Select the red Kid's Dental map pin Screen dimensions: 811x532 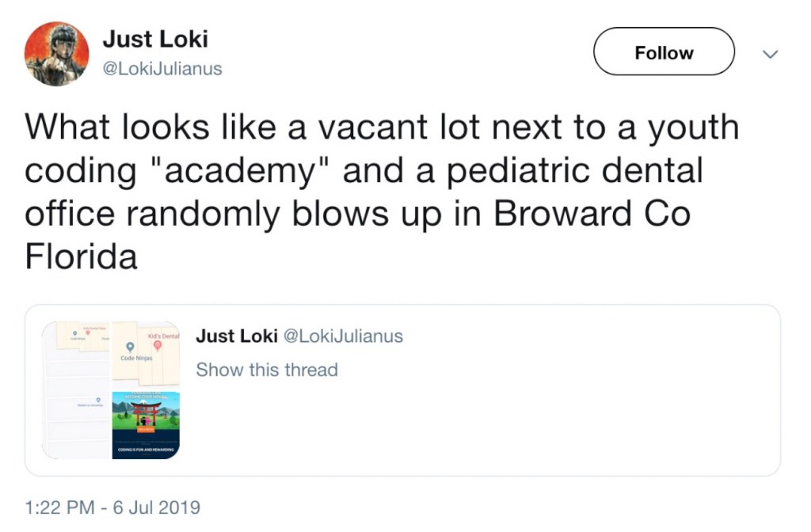tap(157, 346)
